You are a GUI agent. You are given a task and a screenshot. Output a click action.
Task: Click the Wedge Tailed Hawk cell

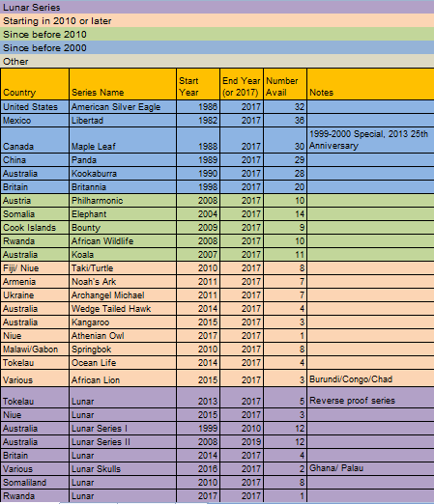(x=123, y=309)
